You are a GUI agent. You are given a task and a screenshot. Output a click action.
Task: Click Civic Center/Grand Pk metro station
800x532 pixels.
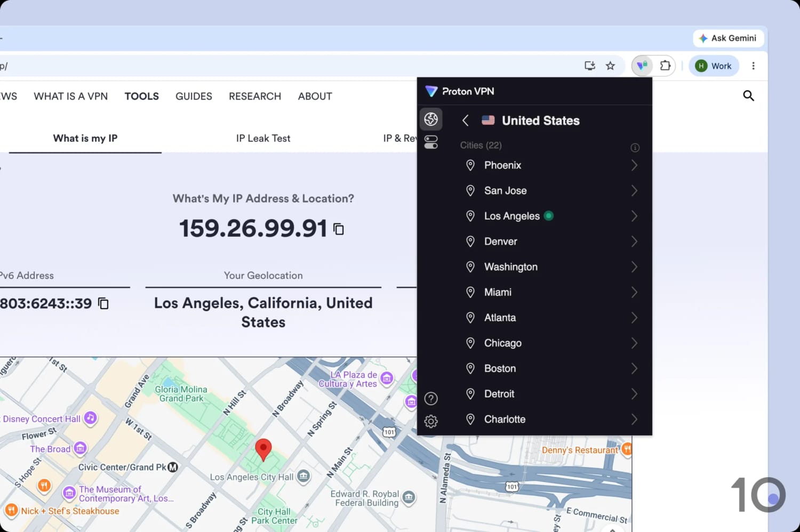173,467
